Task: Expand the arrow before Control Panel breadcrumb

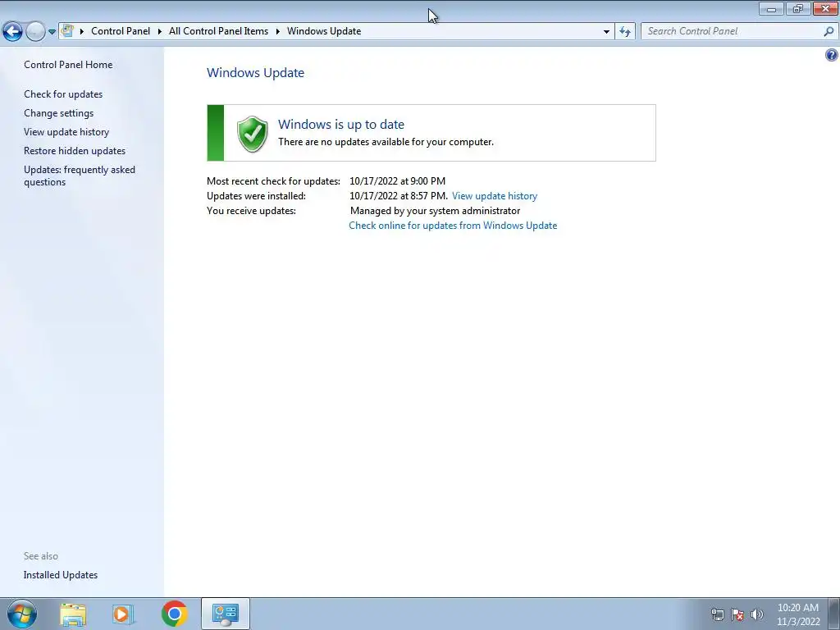Action: click(82, 31)
